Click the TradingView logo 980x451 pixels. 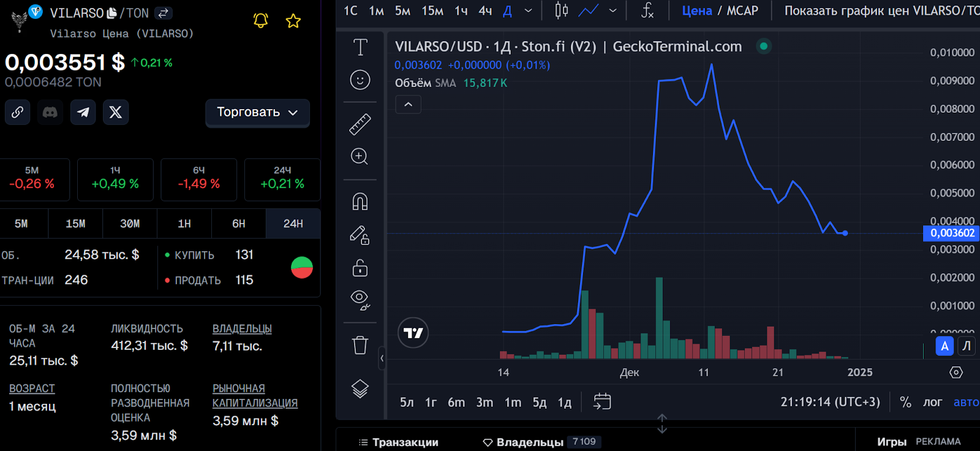413,333
